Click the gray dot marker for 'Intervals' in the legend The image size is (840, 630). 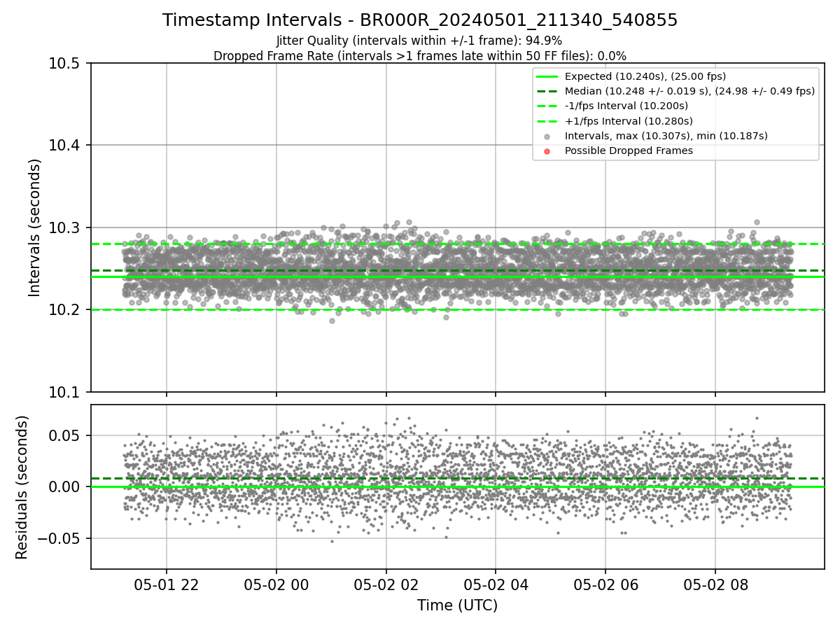[547, 136]
